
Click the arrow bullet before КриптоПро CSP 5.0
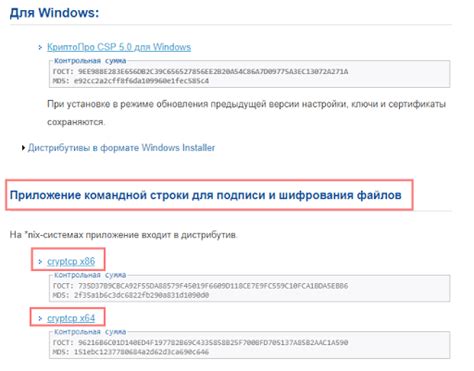pyautogui.click(x=40, y=47)
